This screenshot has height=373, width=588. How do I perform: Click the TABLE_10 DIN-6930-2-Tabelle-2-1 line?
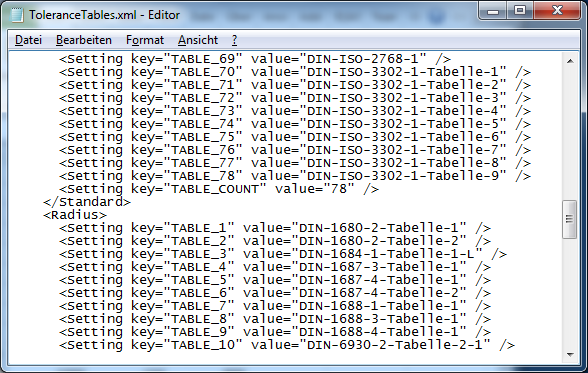(287, 345)
